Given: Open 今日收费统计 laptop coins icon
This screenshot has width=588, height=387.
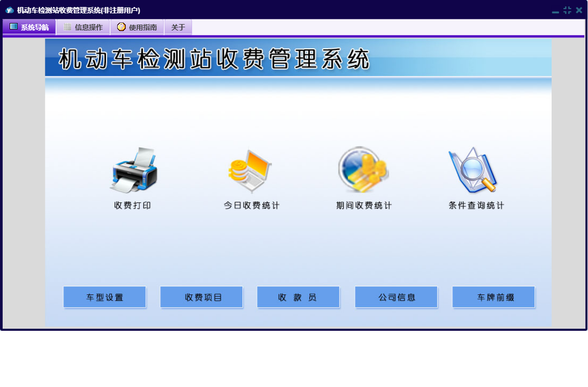Looking at the screenshot, I should pyautogui.click(x=250, y=171).
